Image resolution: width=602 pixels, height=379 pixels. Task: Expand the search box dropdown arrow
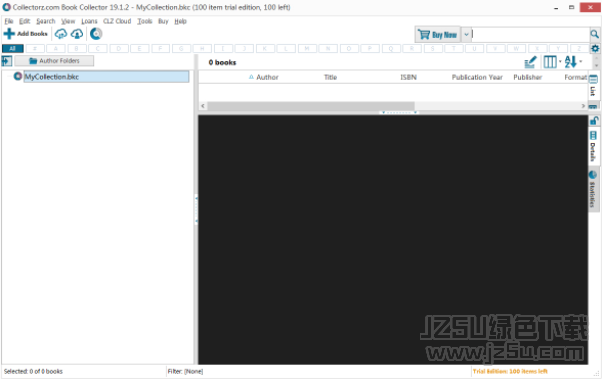pyautogui.click(x=466, y=35)
